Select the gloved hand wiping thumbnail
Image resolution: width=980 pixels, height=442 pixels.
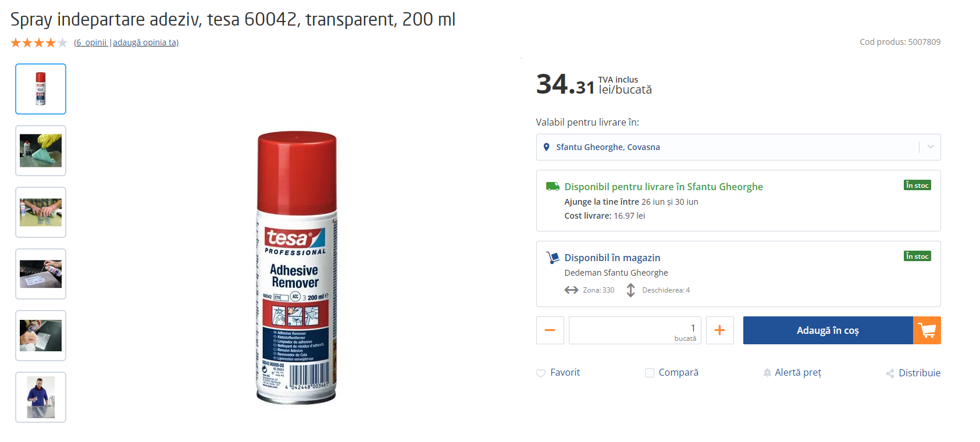(x=41, y=151)
